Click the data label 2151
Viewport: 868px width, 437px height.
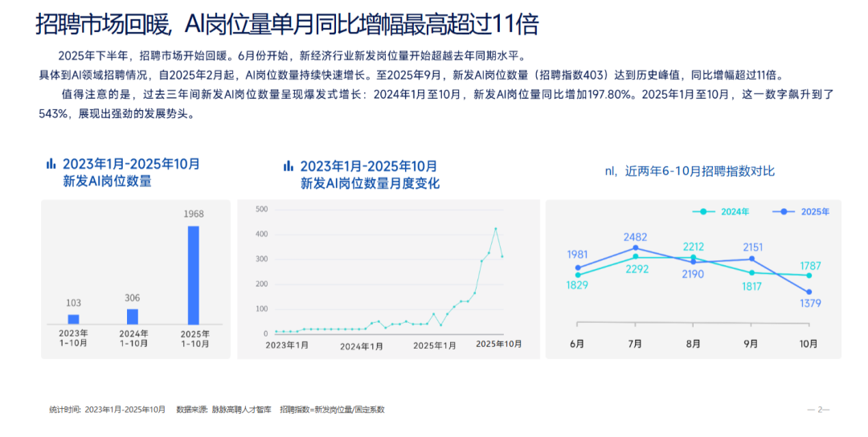[752, 247]
